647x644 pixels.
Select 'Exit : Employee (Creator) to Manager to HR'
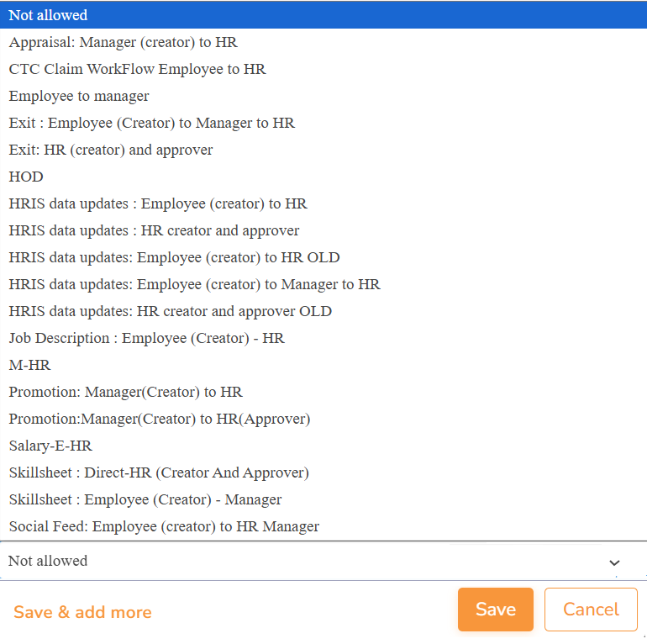point(152,123)
